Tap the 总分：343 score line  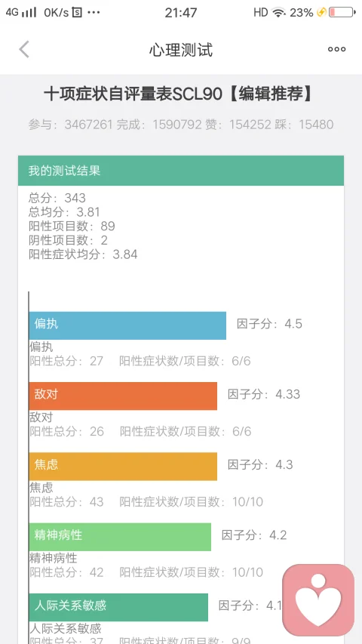coord(57,198)
